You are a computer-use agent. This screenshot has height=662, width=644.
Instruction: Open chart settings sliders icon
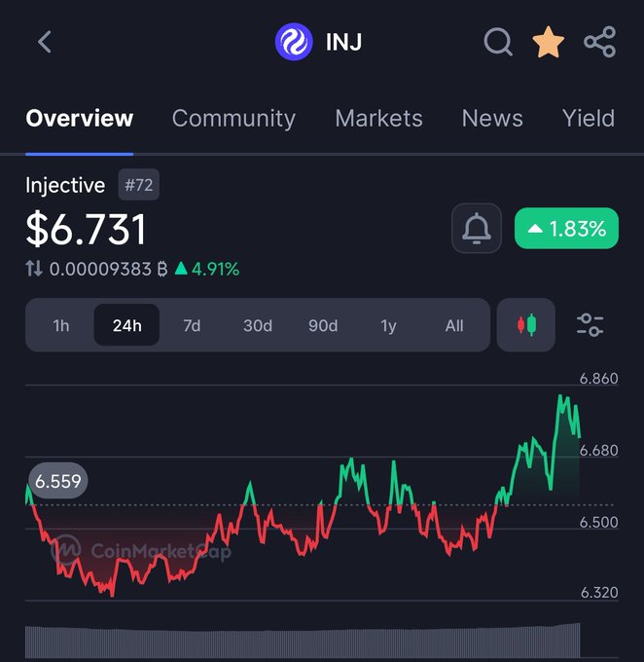click(590, 325)
